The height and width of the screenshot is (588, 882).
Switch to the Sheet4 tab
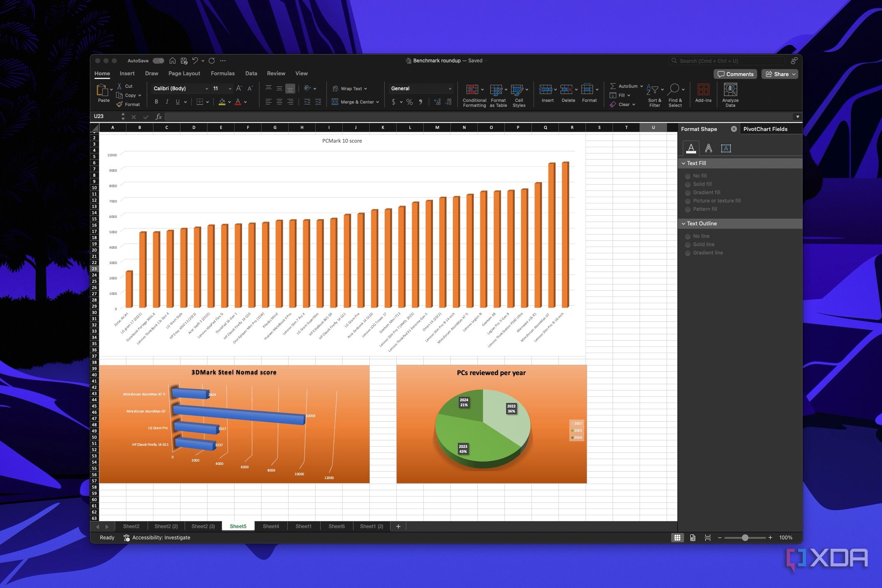pyautogui.click(x=271, y=526)
